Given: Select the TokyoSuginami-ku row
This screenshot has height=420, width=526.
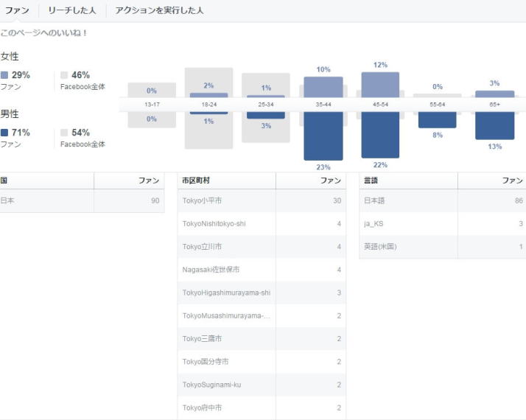Looking at the screenshot, I should pos(262,385).
